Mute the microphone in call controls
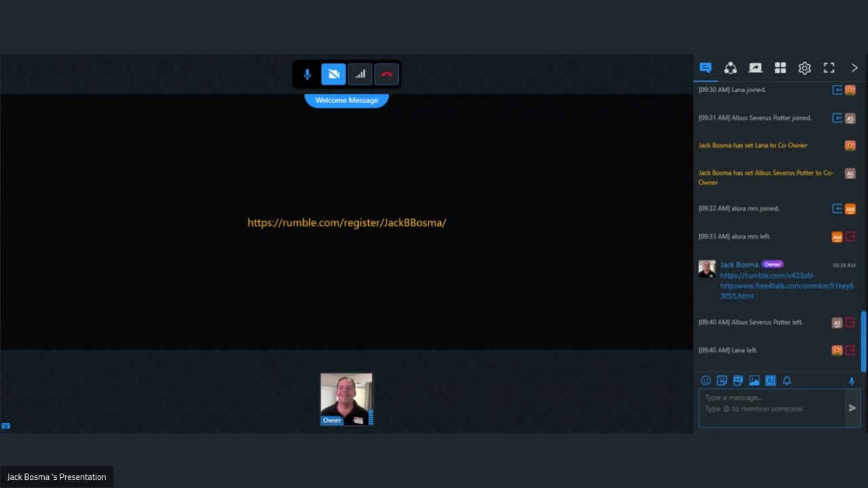The image size is (868, 488). [x=307, y=75]
